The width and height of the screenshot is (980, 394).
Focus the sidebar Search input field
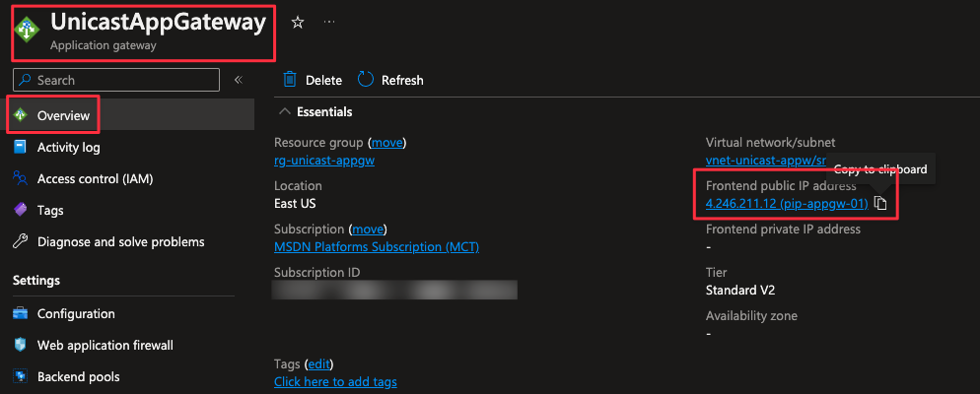(126, 80)
